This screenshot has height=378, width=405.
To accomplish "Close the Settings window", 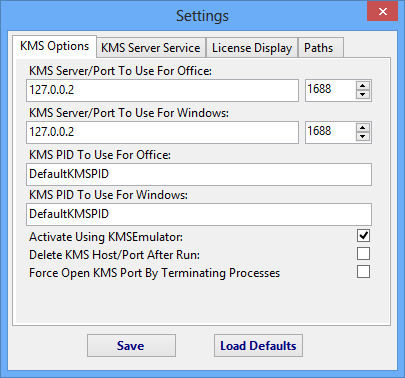I will (x=383, y=11).
